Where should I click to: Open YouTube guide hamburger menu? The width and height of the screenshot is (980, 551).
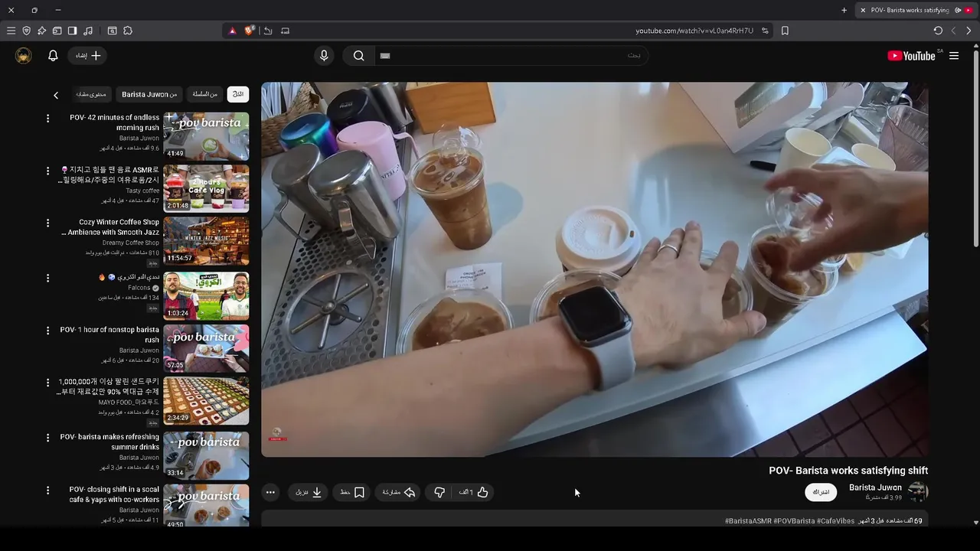point(954,56)
